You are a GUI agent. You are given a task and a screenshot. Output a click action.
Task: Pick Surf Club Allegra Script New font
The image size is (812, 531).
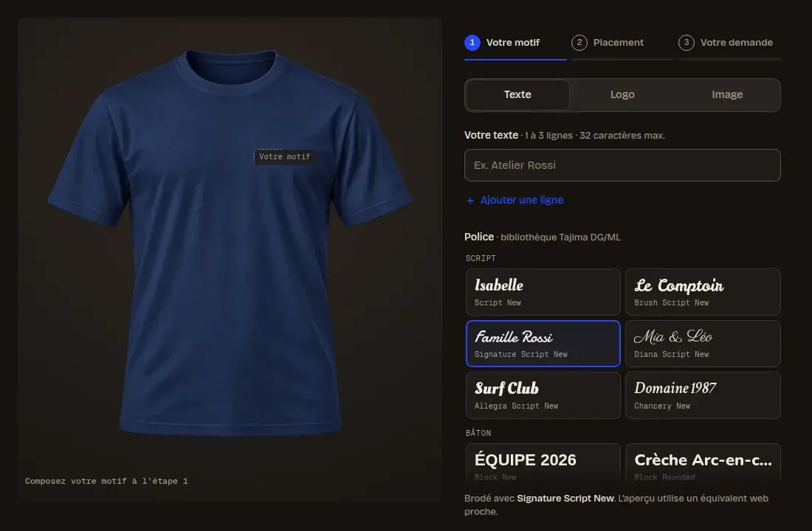point(543,395)
